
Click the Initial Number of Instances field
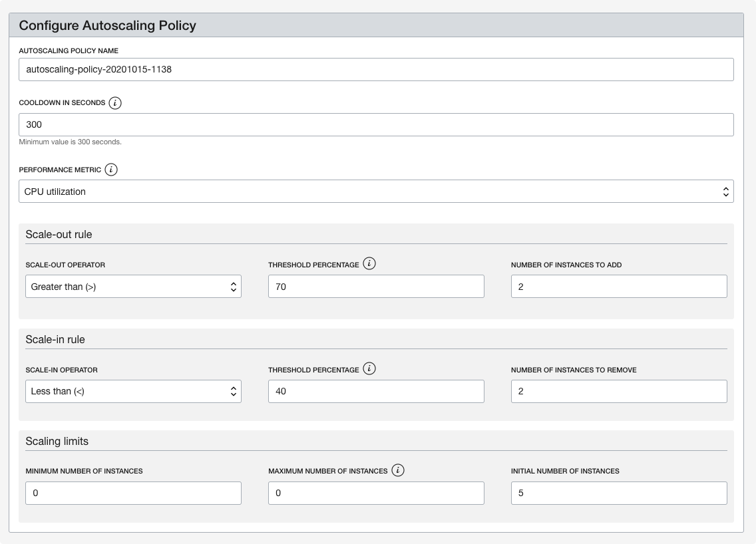[619, 493]
